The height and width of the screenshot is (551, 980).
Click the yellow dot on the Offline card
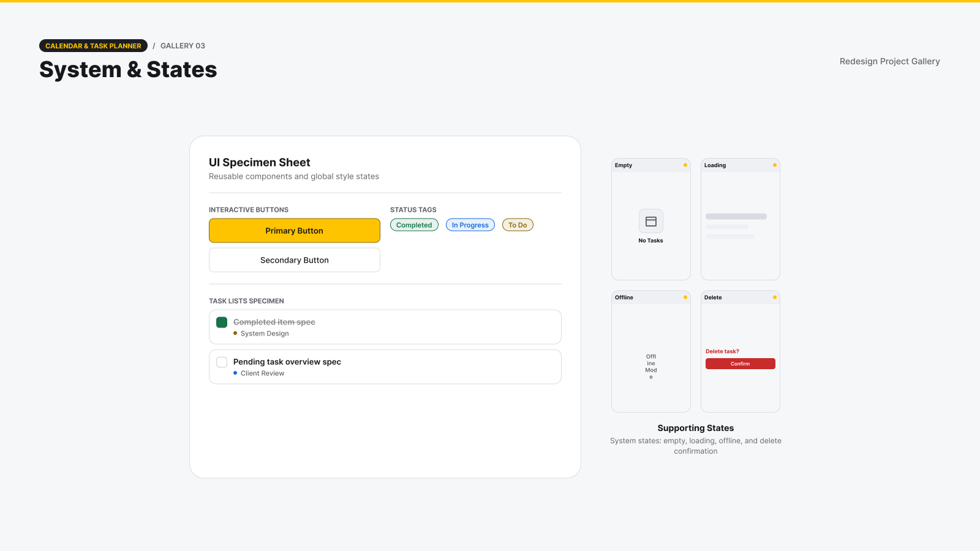(685, 298)
